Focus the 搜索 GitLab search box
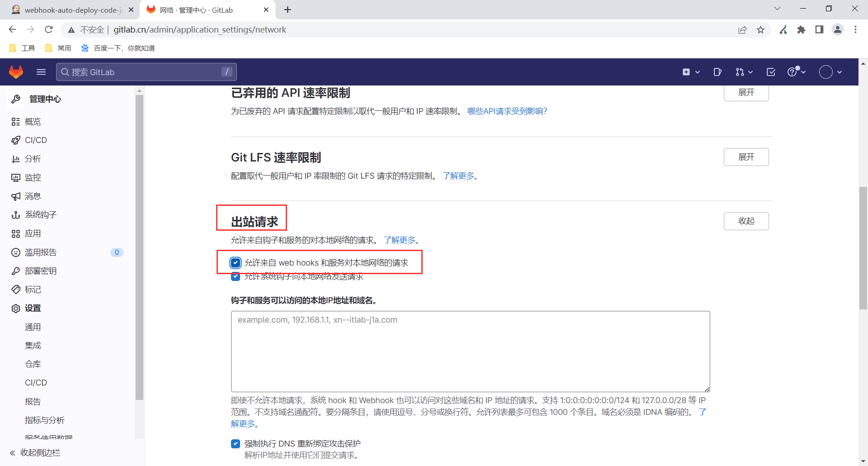 tap(146, 72)
